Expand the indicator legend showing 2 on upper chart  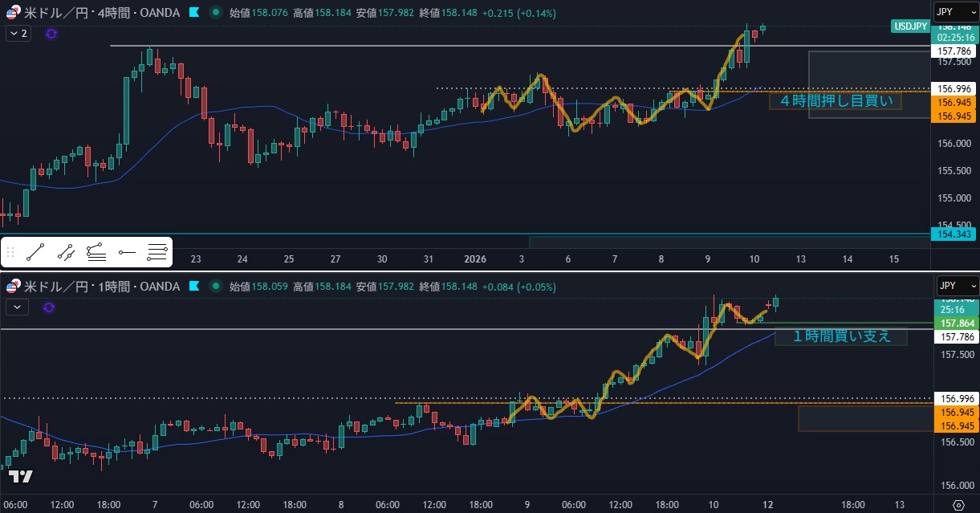click(18, 34)
